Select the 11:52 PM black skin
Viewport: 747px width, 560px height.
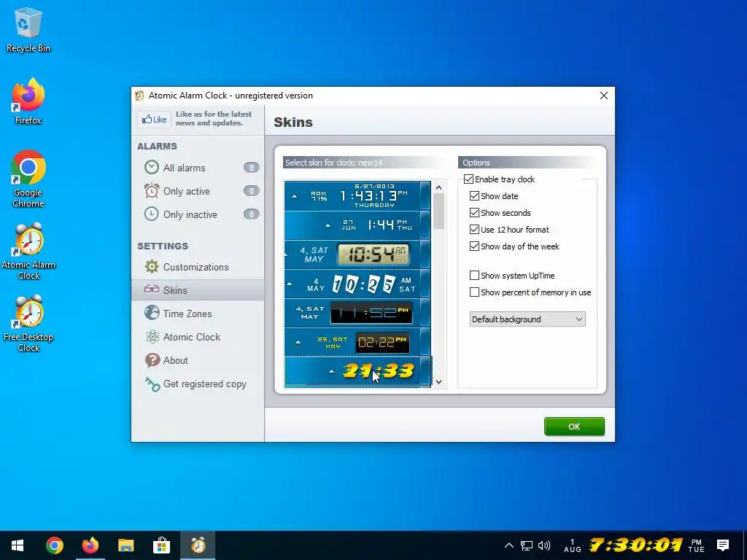(357, 313)
